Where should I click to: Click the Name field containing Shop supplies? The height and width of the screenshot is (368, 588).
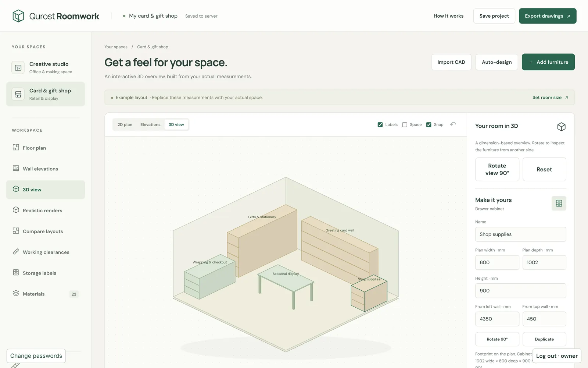pyautogui.click(x=520, y=234)
